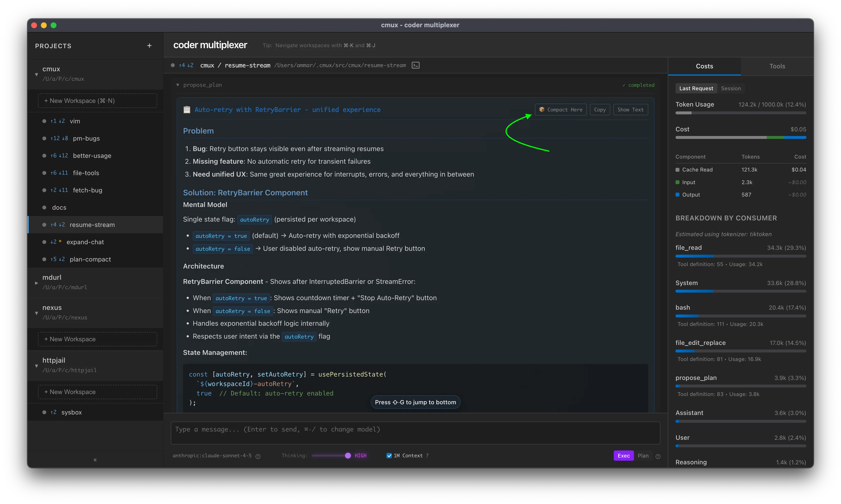
Task: Click the clipboard icon in plan title
Action: pos(187,110)
